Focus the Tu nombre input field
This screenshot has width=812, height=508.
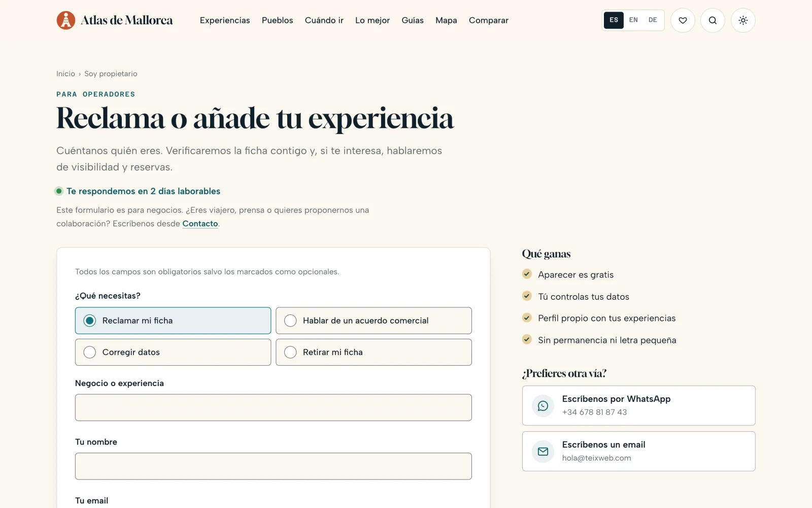[x=273, y=466]
